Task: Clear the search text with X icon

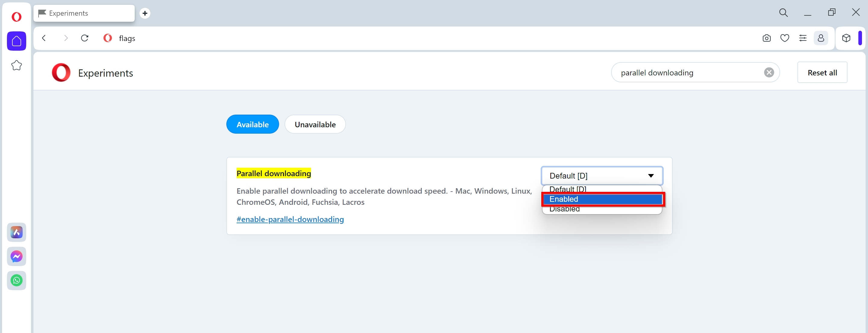Action: [769, 72]
